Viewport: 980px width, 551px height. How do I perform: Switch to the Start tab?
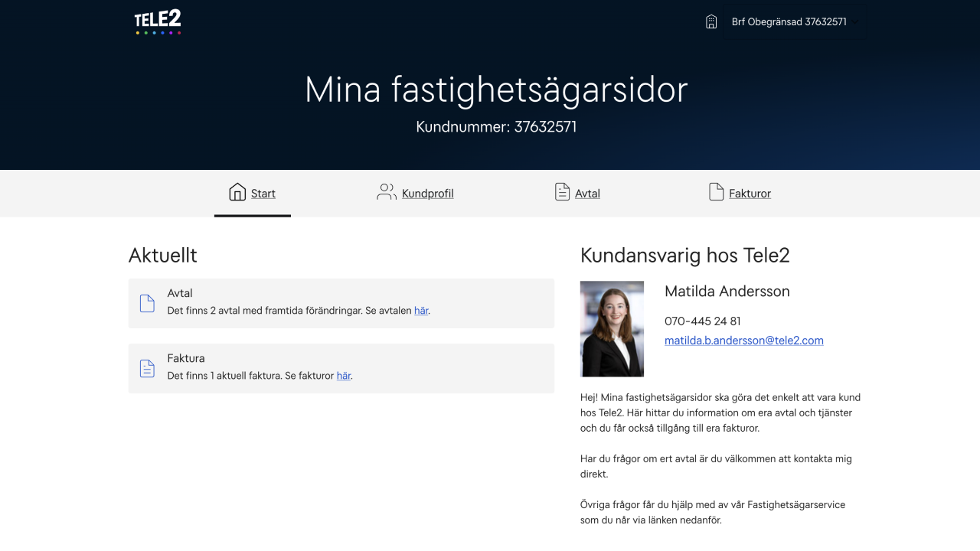[253, 193]
